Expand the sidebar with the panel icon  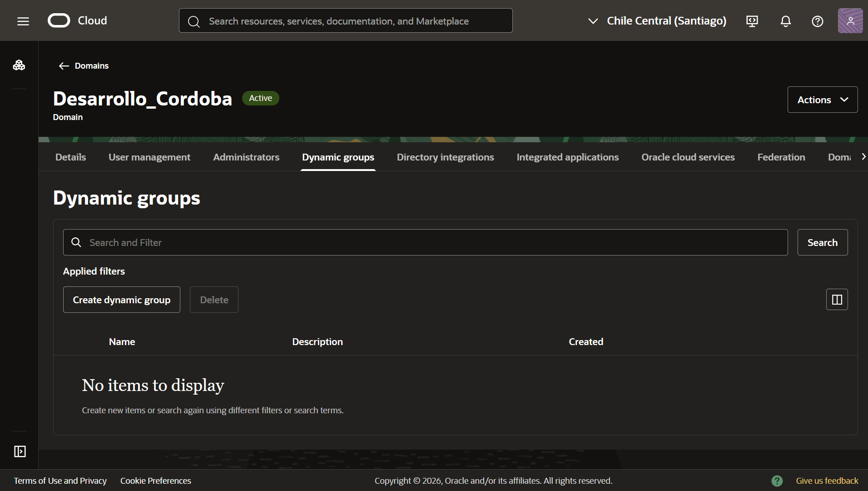tap(20, 451)
